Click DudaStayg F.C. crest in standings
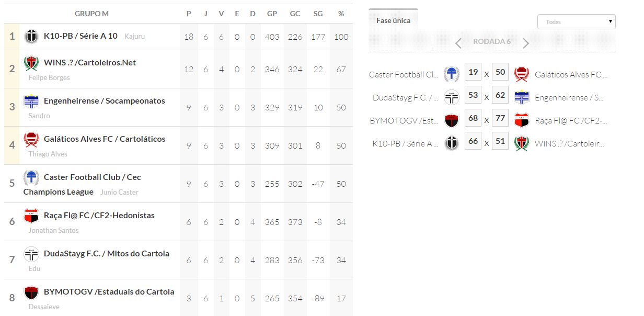 (x=31, y=254)
